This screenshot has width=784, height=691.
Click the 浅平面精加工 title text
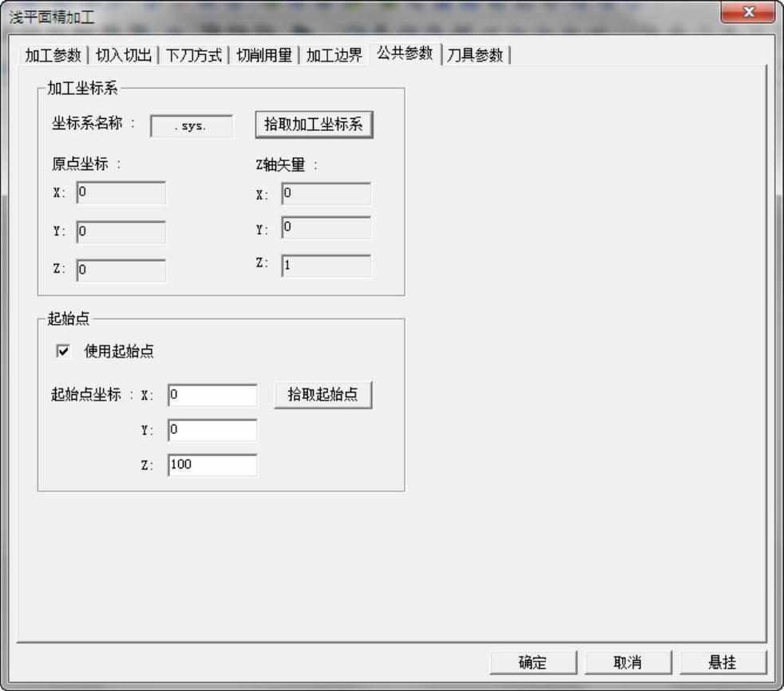tap(52, 18)
